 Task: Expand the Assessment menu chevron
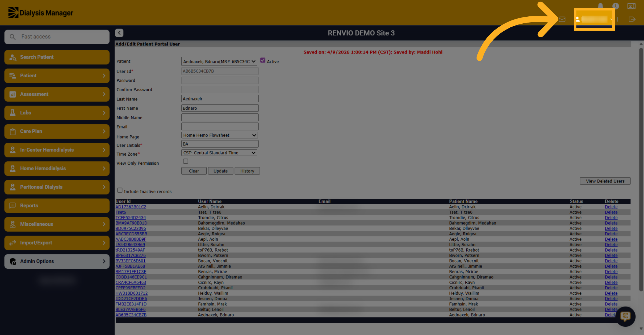pos(104,94)
